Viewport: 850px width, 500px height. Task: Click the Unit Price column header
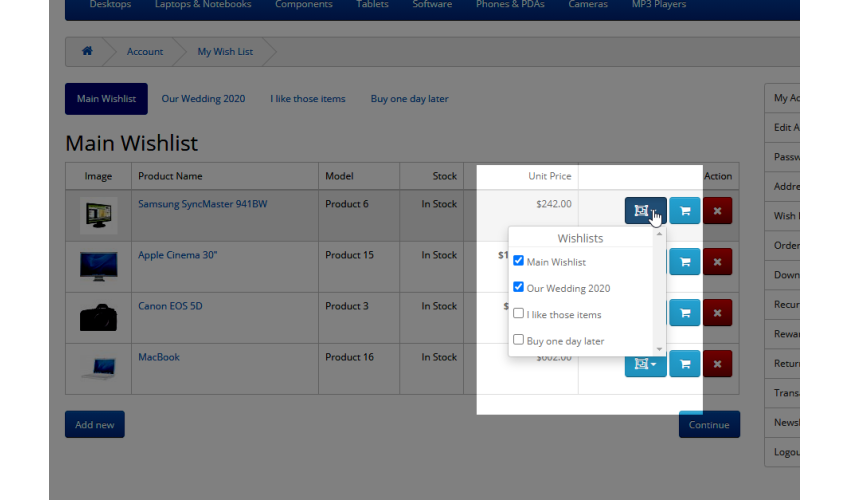(550, 176)
